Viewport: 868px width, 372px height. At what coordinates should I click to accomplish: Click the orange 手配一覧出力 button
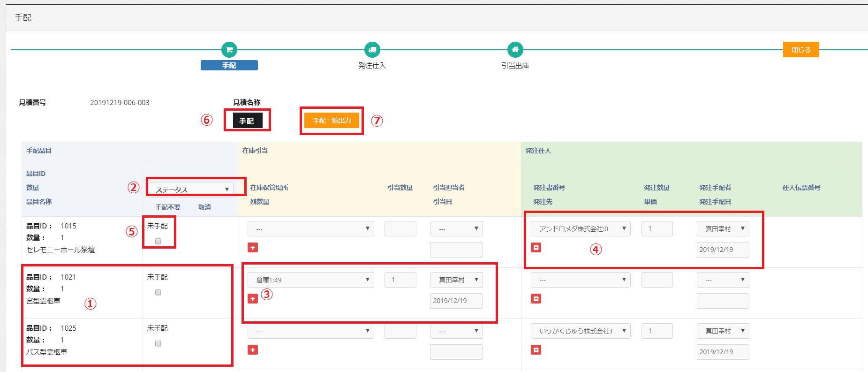[x=332, y=121]
